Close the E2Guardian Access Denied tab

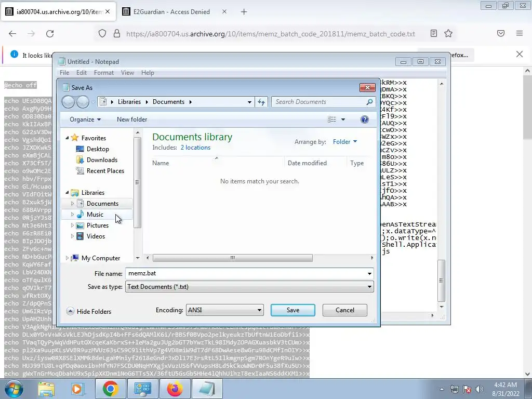[x=224, y=11]
